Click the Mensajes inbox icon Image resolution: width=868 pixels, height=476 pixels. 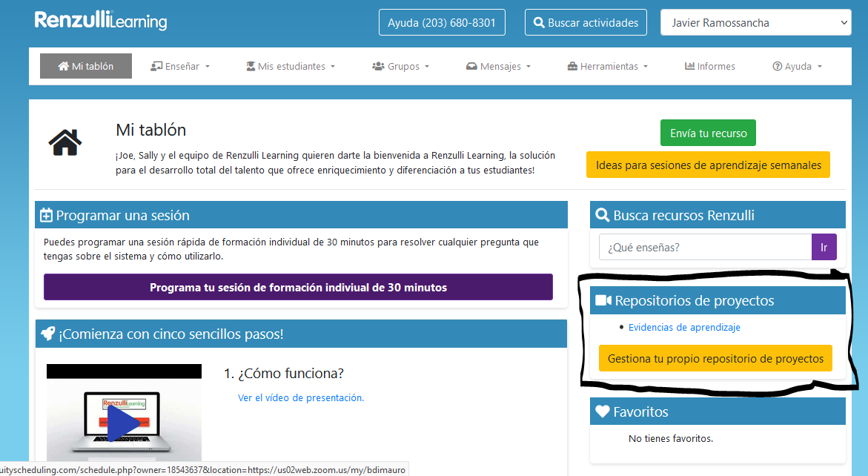(471, 67)
